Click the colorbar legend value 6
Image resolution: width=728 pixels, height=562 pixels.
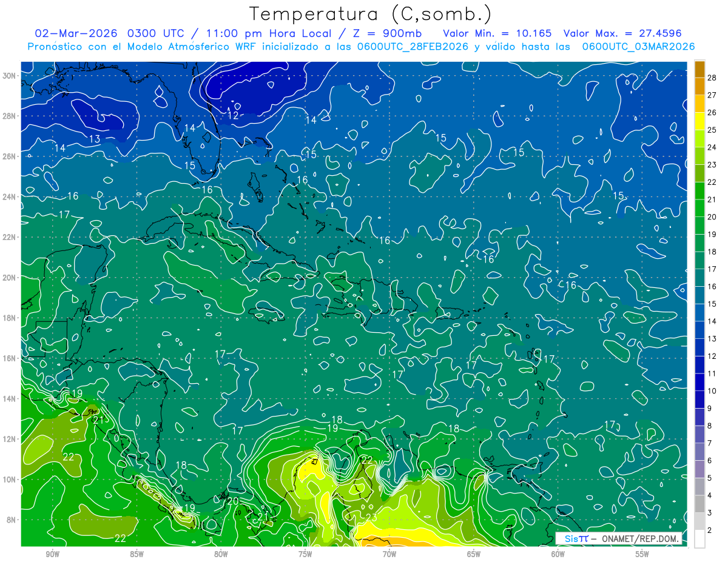tap(710, 461)
